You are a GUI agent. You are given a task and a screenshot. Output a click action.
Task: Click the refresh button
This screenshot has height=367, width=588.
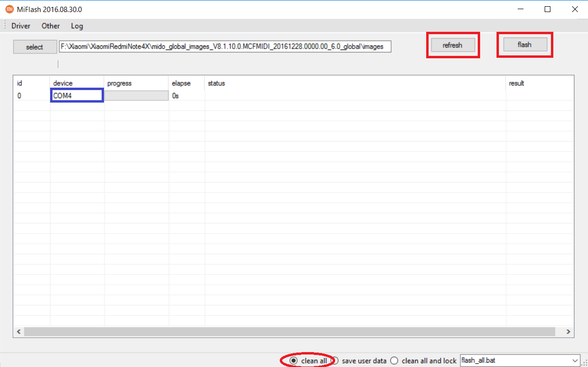point(452,45)
